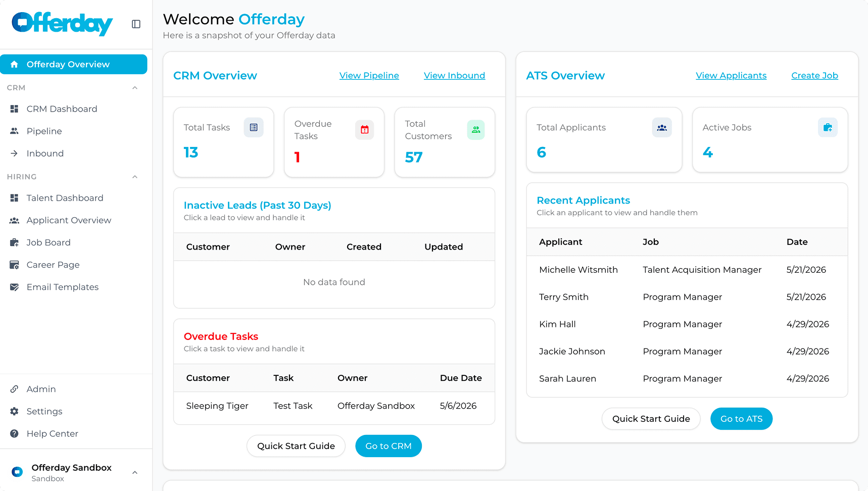
Task: Click the Active Jobs briefcase icon
Action: pyautogui.click(x=828, y=128)
